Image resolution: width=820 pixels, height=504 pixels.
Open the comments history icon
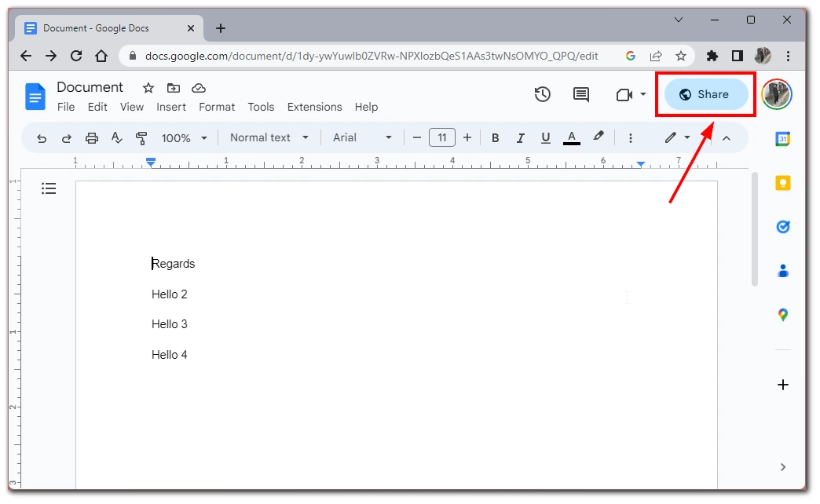581,95
